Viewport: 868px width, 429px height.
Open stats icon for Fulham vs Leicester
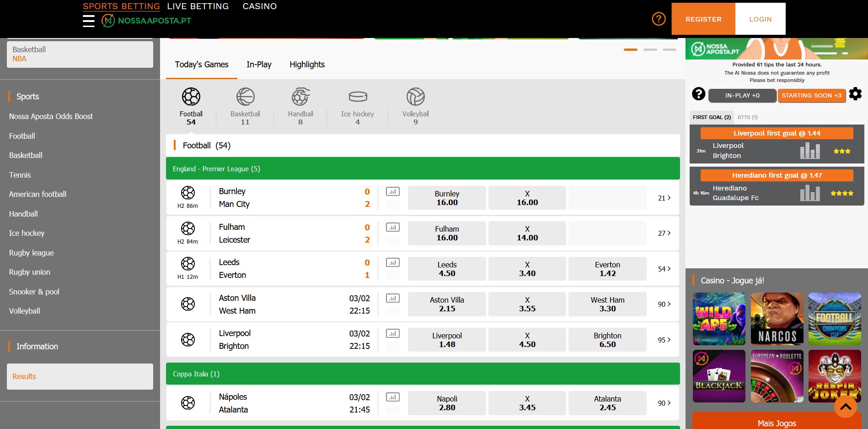pyautogui.click(x=393, y=227)
